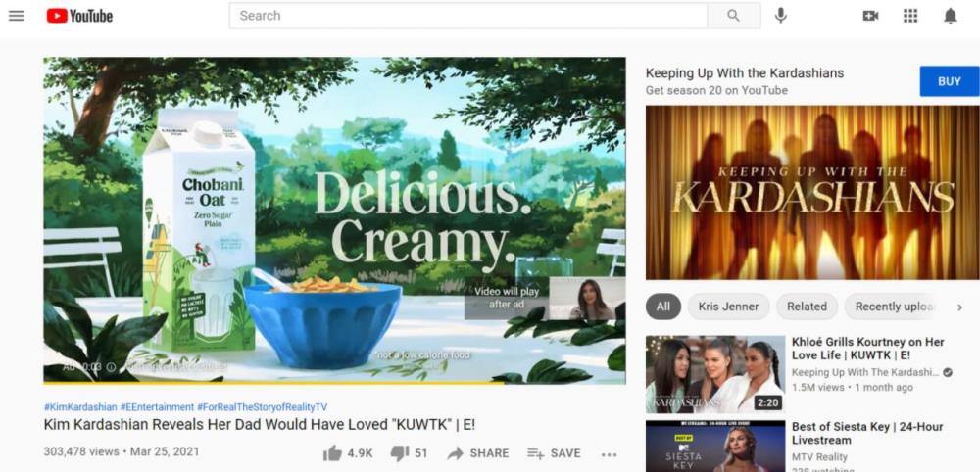
Task: Click the magnifier search button
Action: tap(734, 16)
